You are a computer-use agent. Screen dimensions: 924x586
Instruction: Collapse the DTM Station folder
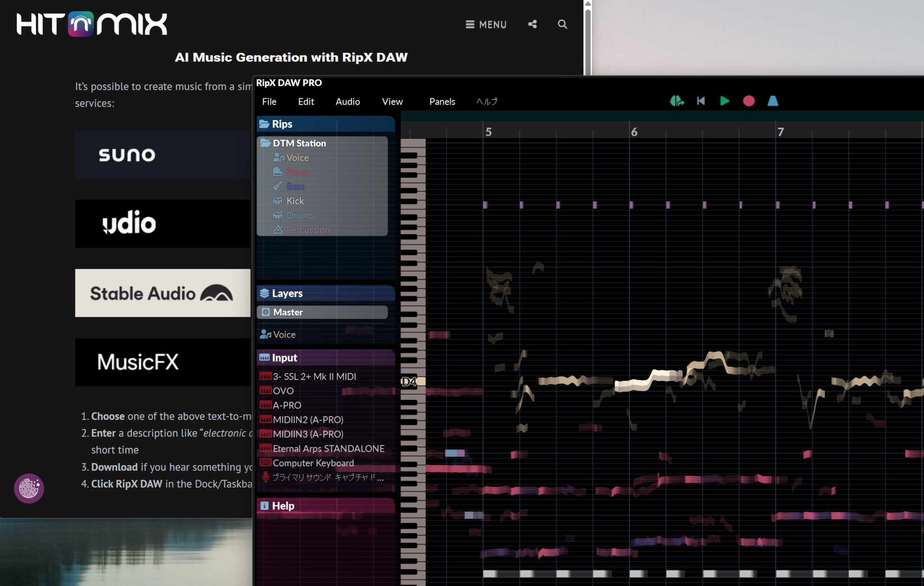point(299,143)
